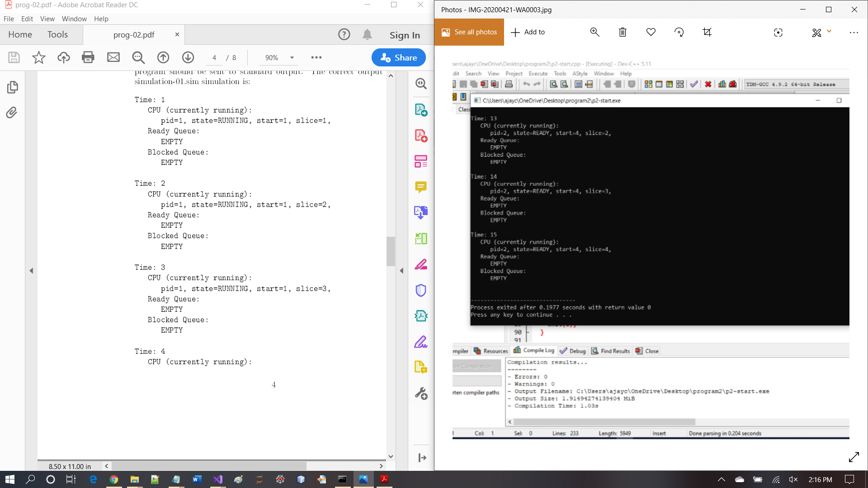The image size is (868, 488).
Task: Click Sign In in Acrobat
Action: click(405, 35)
